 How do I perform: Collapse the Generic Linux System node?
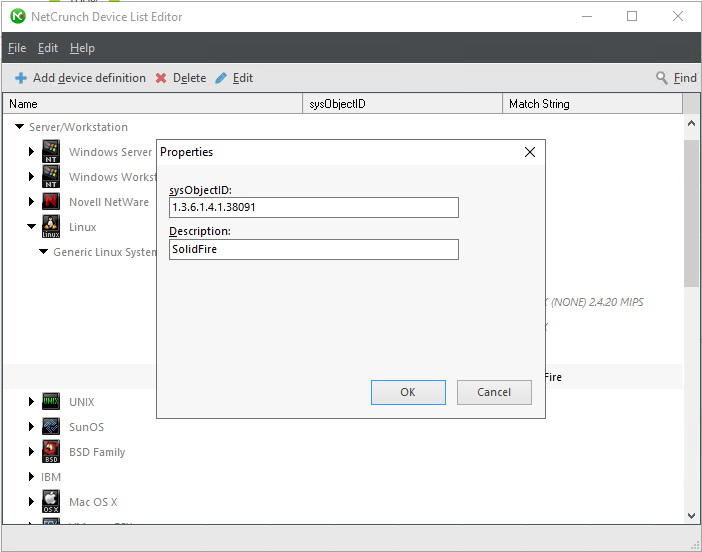(x=43, y=252)
